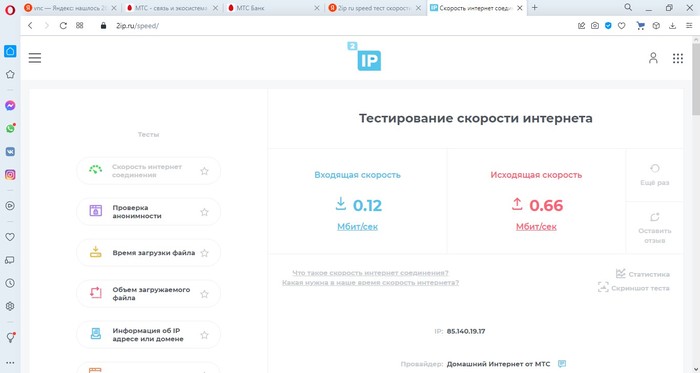Image resolution: width=700 pixels, height=373 pixels.
Task: Open sidebar three dots menu
Action: click(x=10, y=363)
